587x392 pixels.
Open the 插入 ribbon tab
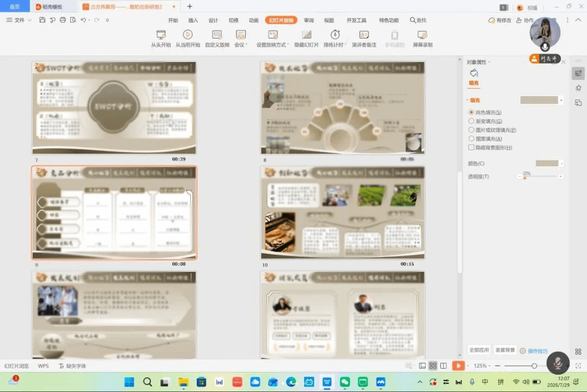click(193, 20)
